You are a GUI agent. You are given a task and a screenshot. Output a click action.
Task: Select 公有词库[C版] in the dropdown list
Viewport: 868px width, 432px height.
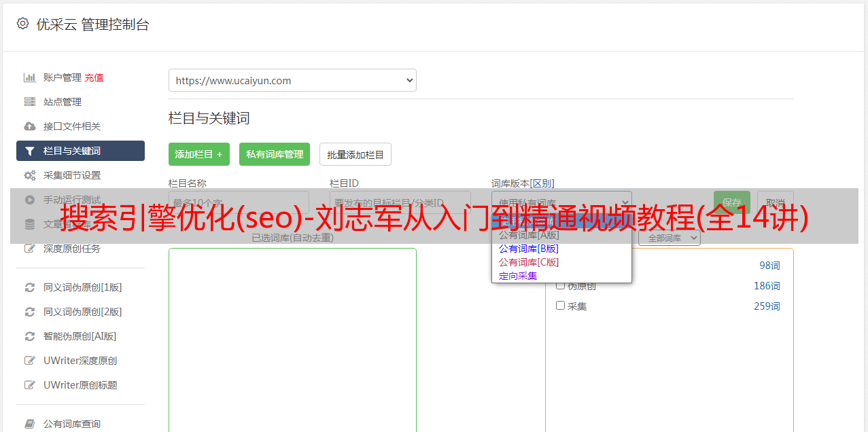pos(529,262)
